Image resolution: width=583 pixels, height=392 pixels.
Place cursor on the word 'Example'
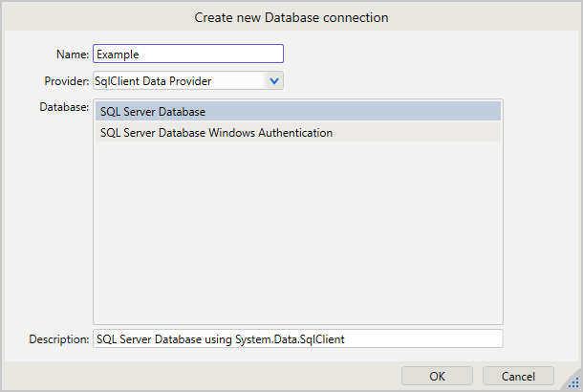[x=118, y=54]
